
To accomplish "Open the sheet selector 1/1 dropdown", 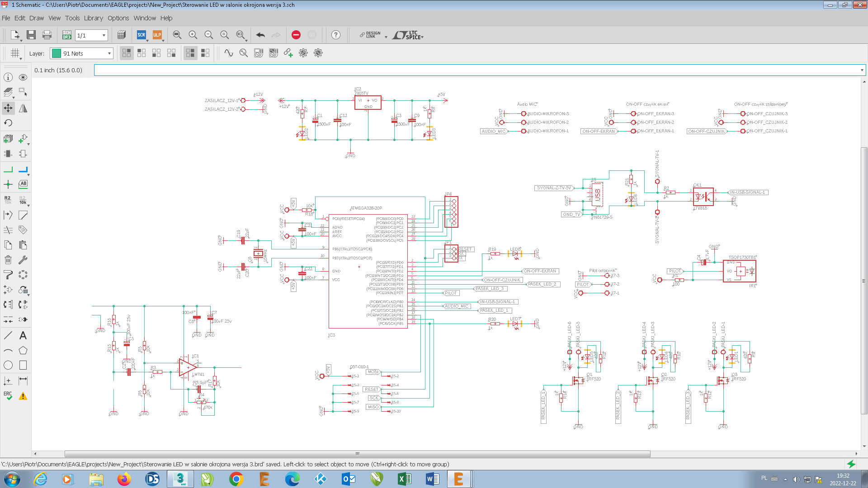I will point(104,35).
